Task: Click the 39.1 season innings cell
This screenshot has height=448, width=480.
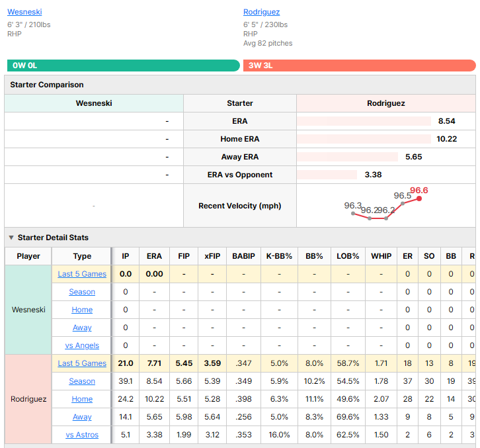Action: (126, 381)
